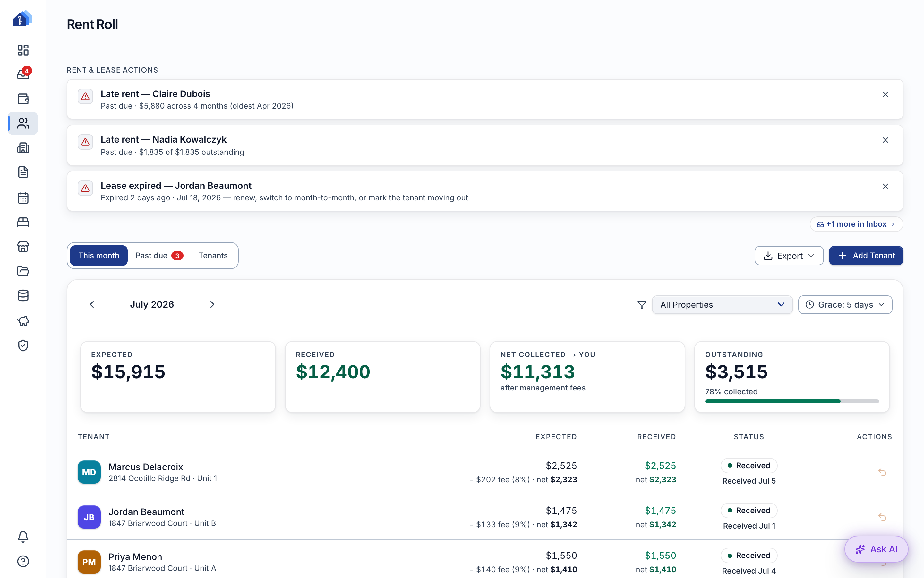The height and width of the screenshot is (578, 924).
Task: Open Late rent — Claire Dubois alert
Action: pos(484,100)
